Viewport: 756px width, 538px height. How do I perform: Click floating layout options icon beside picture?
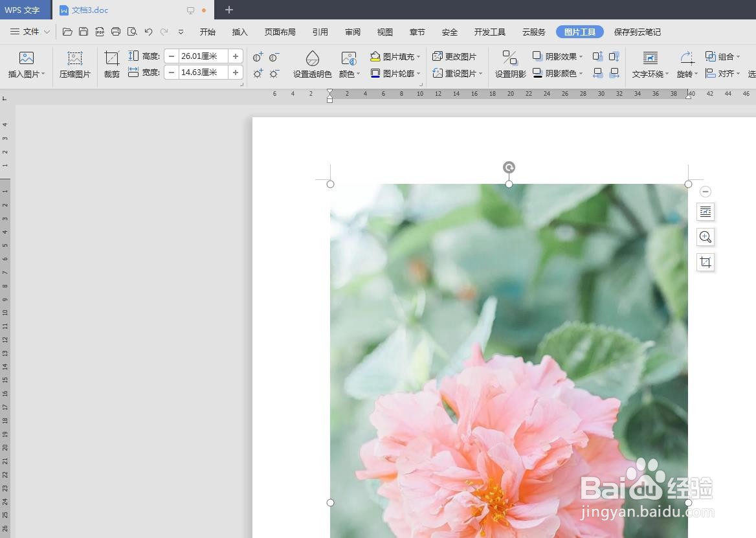click(x=706, y=212)
